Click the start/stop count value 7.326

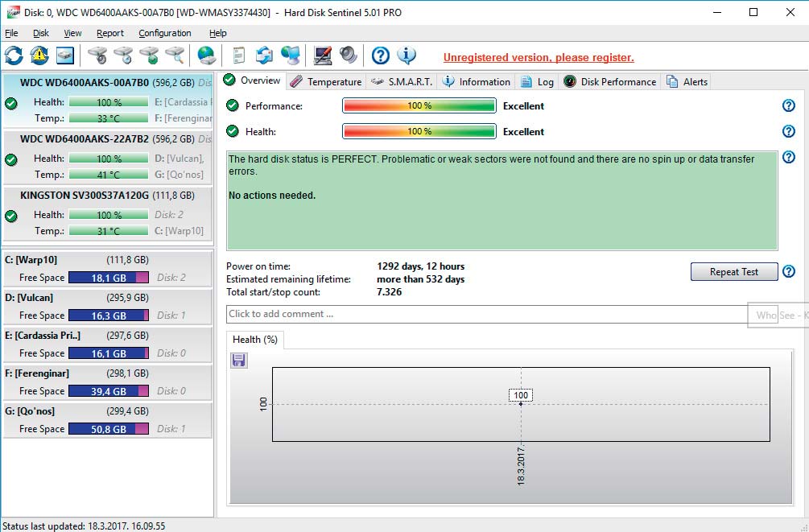[x=389, y=292]
